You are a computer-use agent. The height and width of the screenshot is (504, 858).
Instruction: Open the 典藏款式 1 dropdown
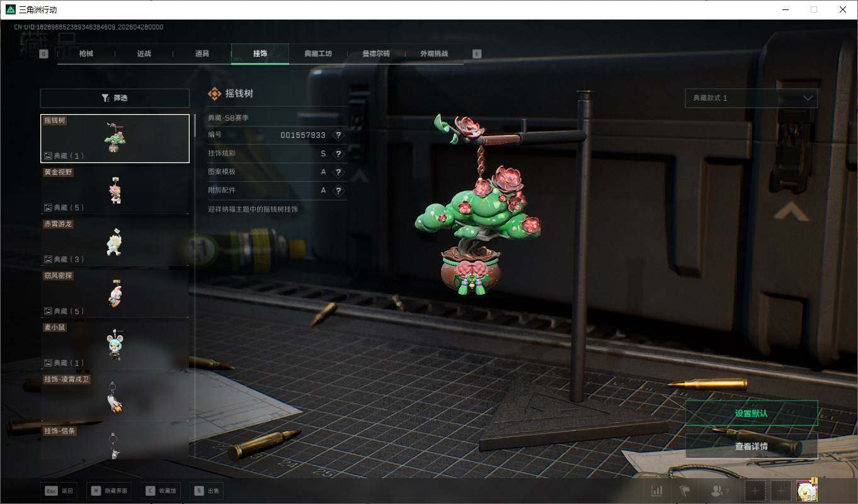point(751,98)
